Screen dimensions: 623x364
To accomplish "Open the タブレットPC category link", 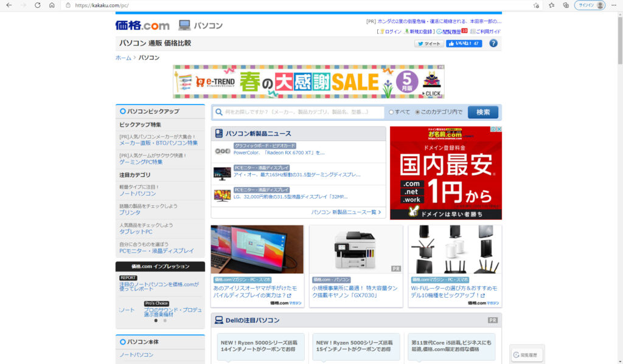I will tap(136, 232).
